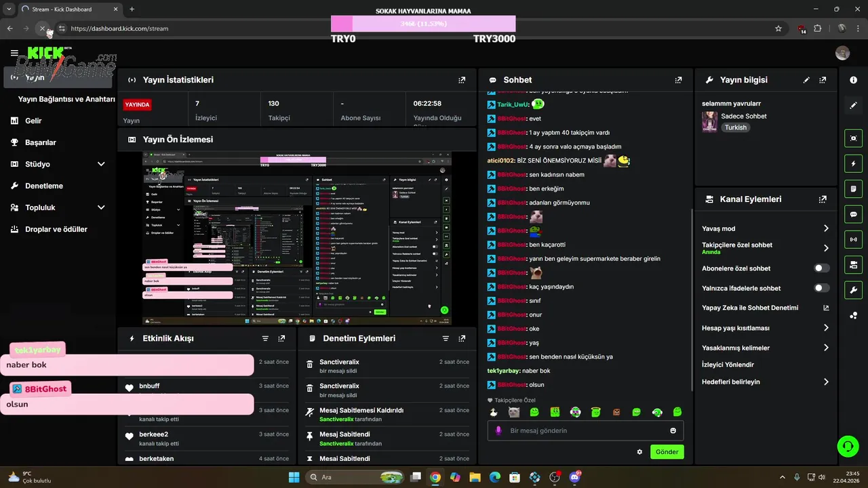Open filter options in Etkinlik Akışı

click(265, 338)
